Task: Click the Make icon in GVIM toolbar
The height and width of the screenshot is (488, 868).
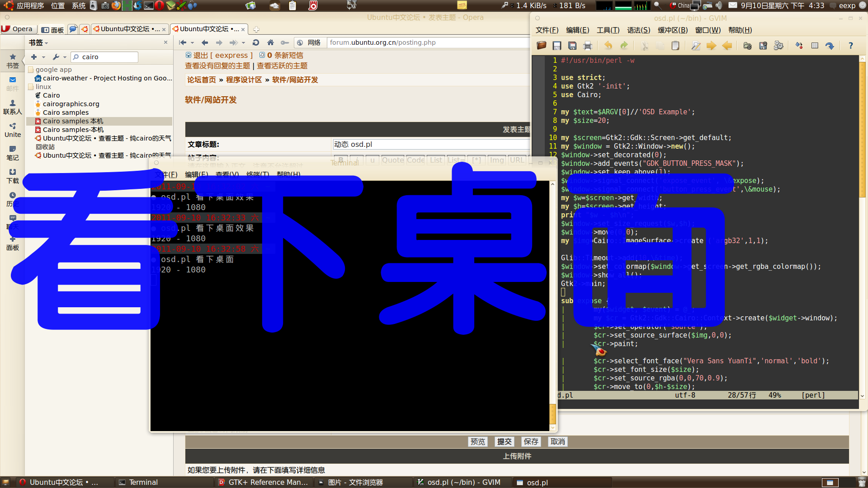Action: point(799,46)
